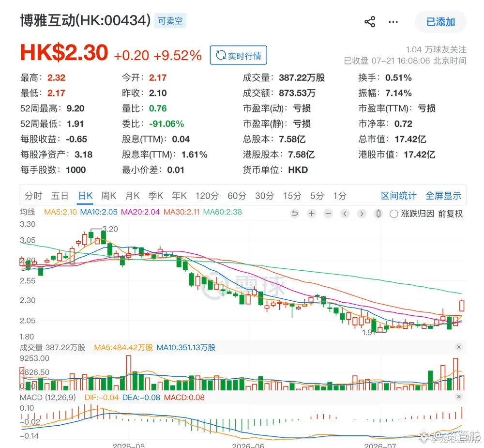Viewport: 484px width, 448px height.
Task: Click the 成交额 873.53万 value
Action: (297, 93)
